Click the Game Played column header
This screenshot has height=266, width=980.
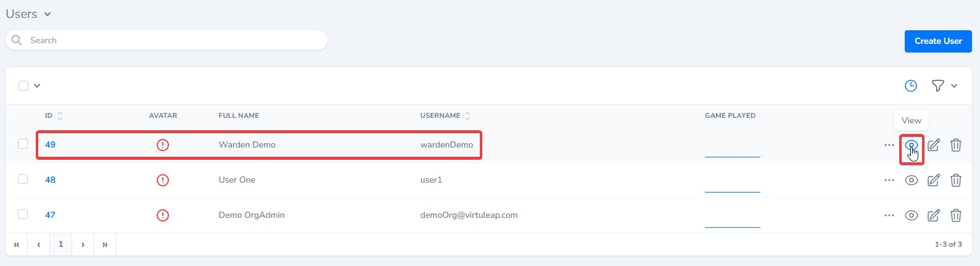pyautogui.click(x=730, y=115)
